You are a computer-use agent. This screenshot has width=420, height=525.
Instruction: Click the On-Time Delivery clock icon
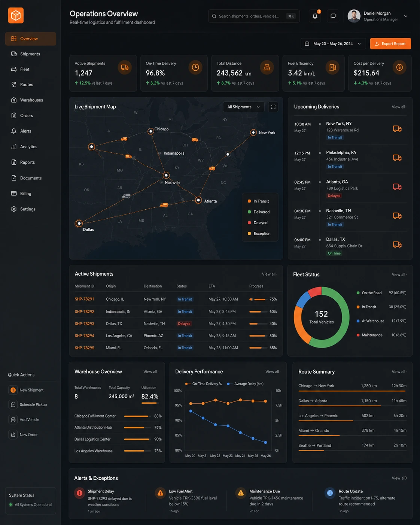[x=195, y=67]
